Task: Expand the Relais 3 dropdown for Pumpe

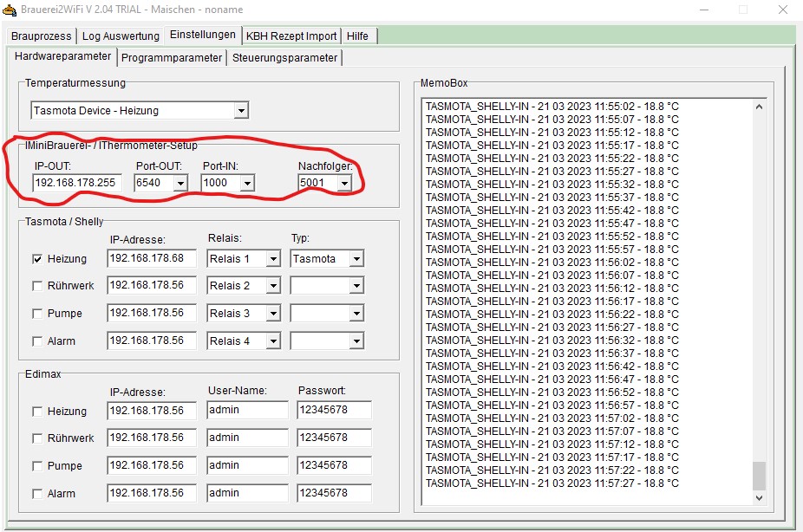Action: (x=273, y=314)
